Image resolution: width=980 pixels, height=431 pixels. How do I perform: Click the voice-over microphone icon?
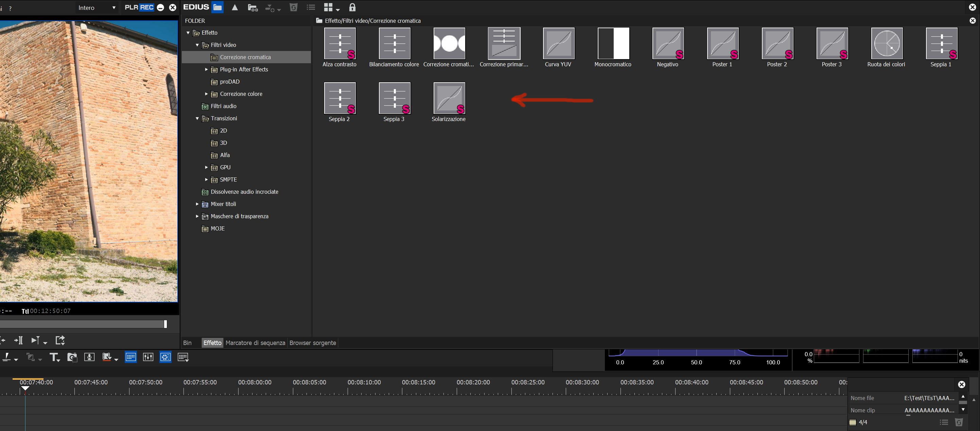point(89,357)
